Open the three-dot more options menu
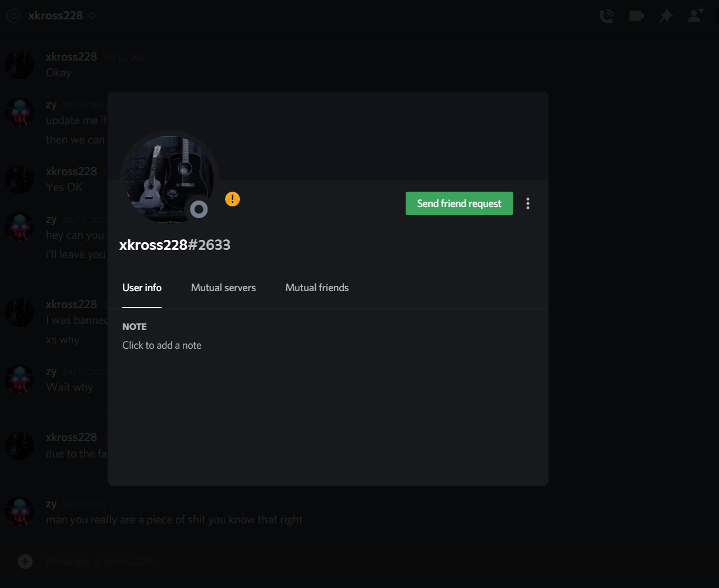 coord(528,203)
